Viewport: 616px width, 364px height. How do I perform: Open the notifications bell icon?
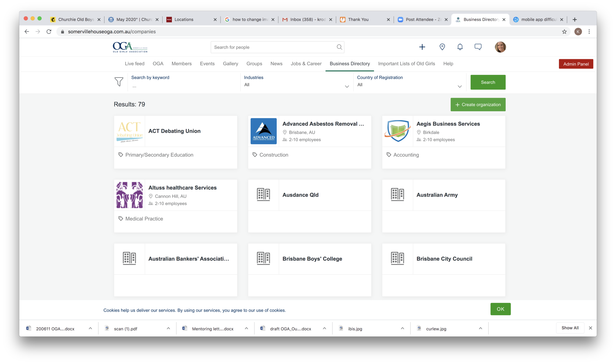click(460, 47)
